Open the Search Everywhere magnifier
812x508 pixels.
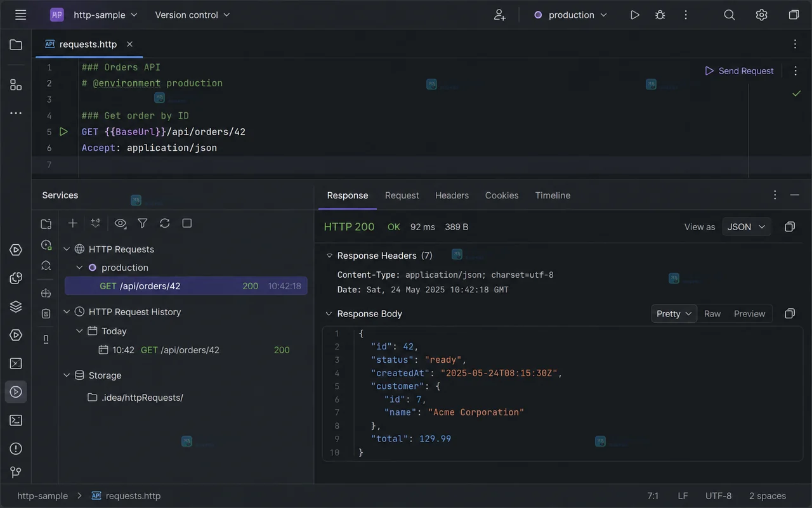(730, 15)
